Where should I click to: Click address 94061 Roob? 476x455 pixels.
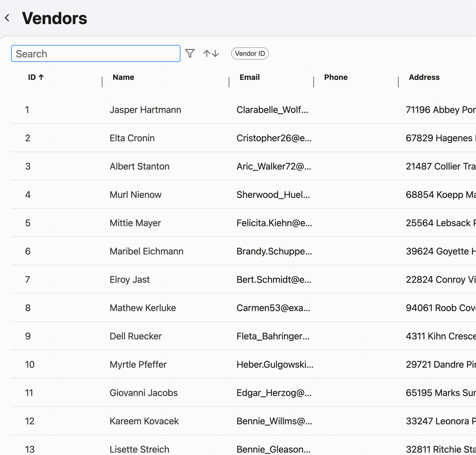(x=441, y=308)
